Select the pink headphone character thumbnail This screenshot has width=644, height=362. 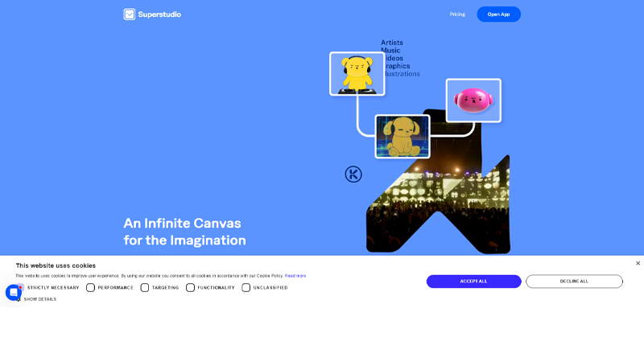point(473,101)
